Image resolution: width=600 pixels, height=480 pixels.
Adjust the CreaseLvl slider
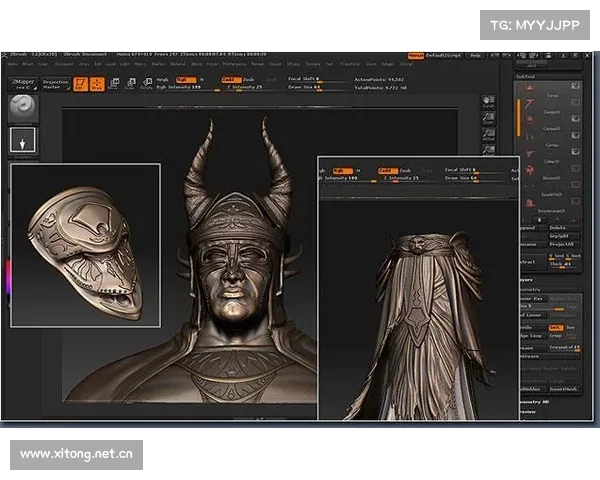coord(564,348)
